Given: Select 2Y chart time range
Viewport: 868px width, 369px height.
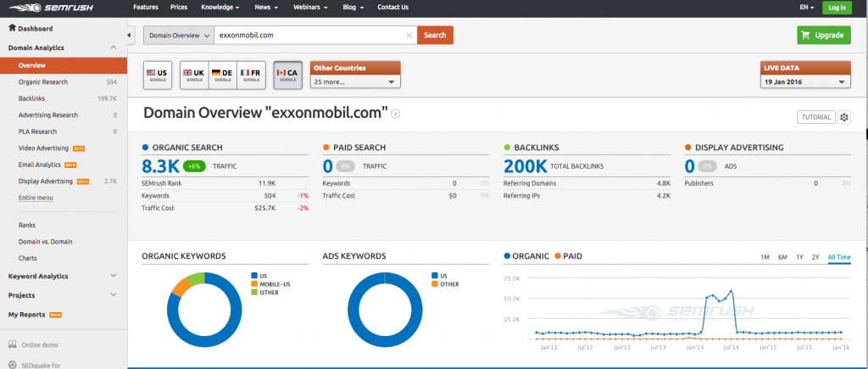Looking at the screenshot, I should 815,257.
